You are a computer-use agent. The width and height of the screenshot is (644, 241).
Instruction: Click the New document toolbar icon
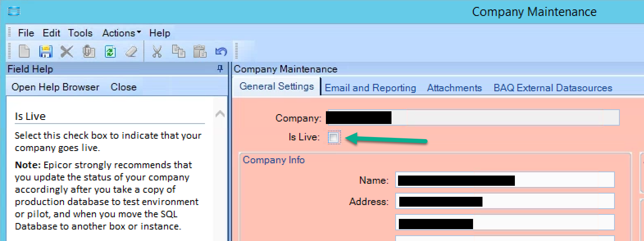tap(24, 52)
